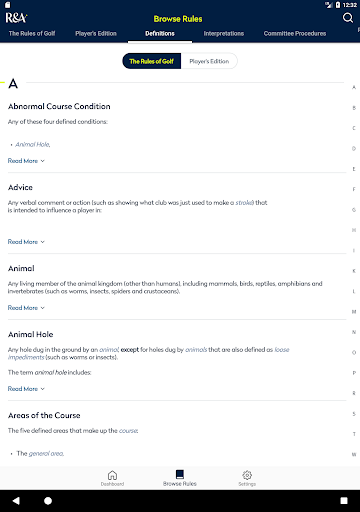Select The Rules of Golf toggle

pos(152,61)
